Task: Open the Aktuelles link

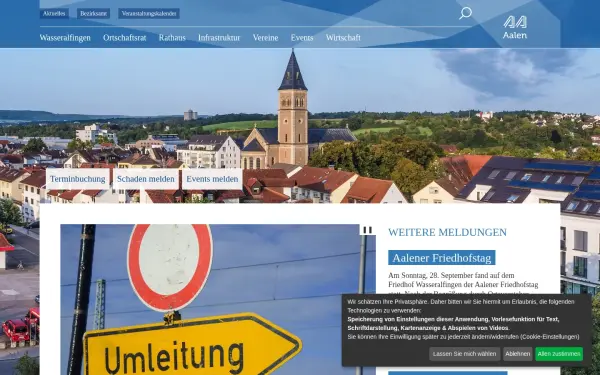Action: click(54, 14)
